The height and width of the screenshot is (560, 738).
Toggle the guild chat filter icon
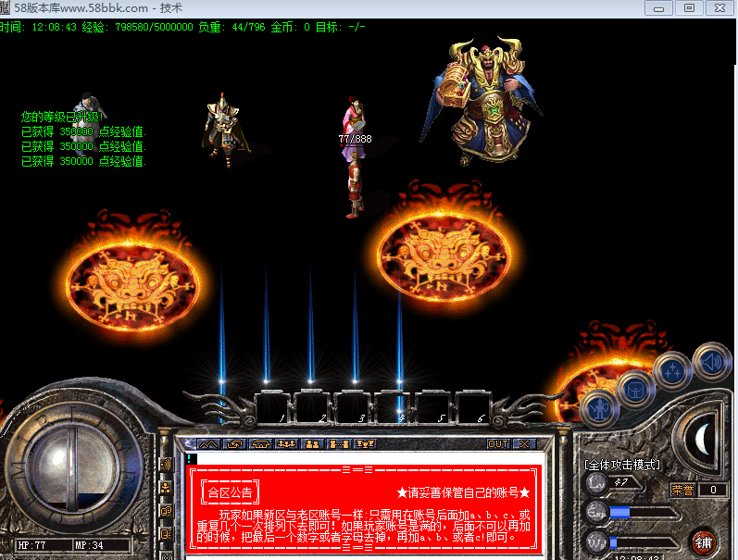tap(166, 535)
